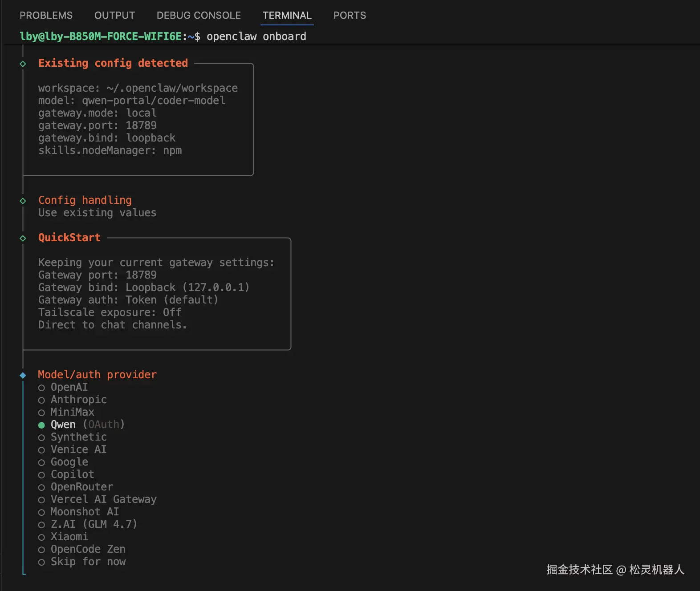This screenshot has height=591, width=700.
Task: Click the shell prompt lby@lby-B850M-FORCE-WIFI6E
Action: (x=101, y=36)
